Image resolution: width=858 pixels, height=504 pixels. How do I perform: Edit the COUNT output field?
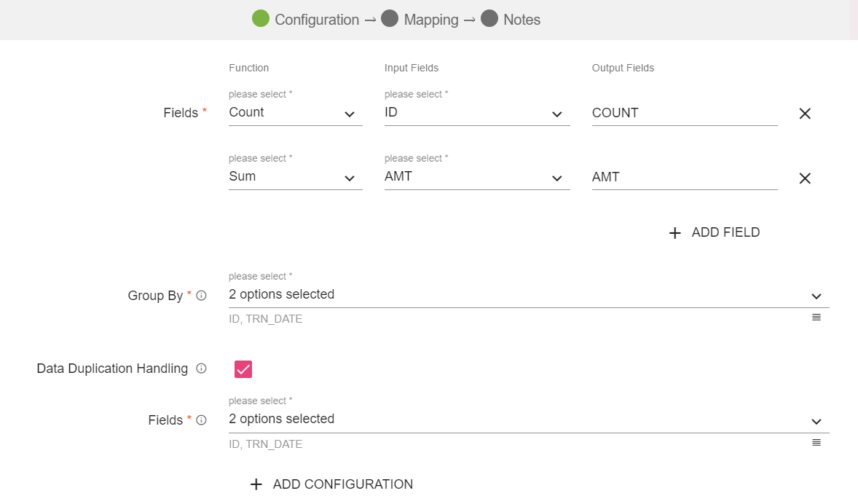click(x=684, y=114)
